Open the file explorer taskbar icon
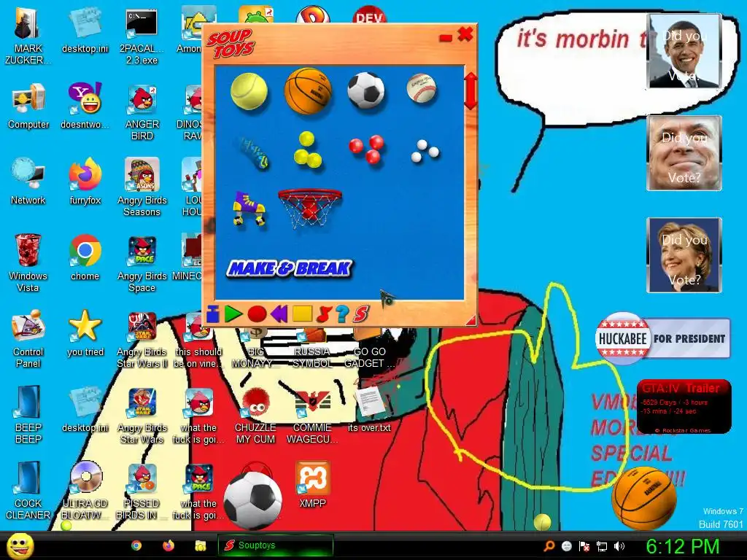747x560 pixels. 201,545
